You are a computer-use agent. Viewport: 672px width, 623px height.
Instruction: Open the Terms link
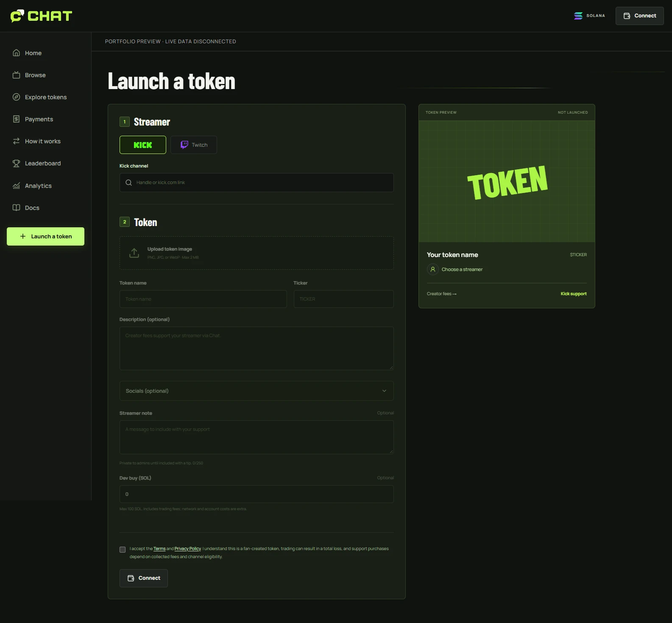click(159, 549)
